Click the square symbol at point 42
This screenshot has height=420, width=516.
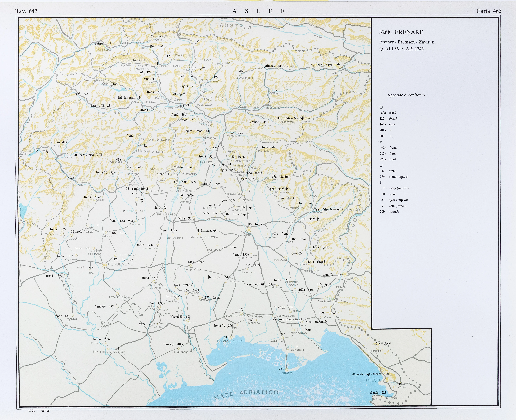pyautogui.click(x=146, y=145)
